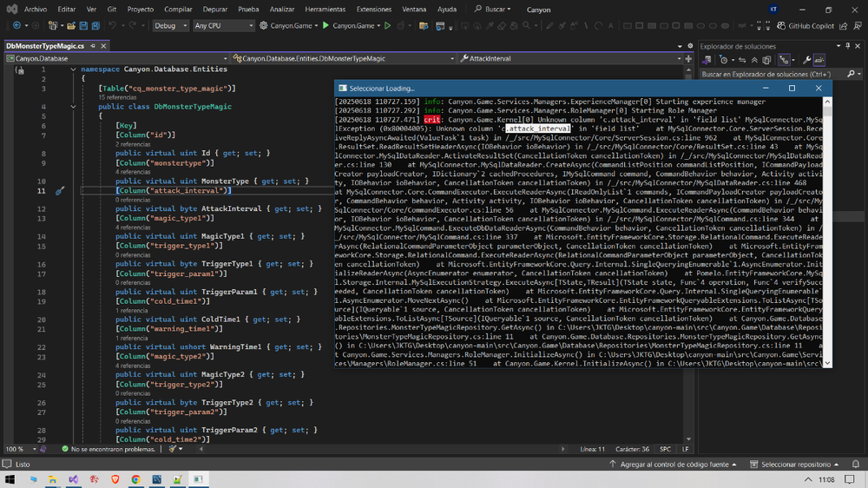Click the screwdriver quick action icon in margin

(60, 191)
